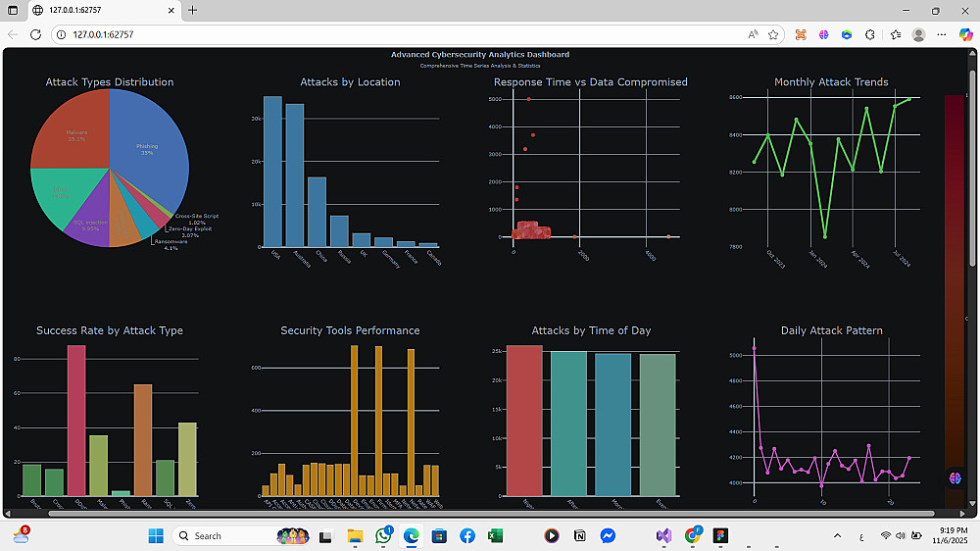Click the vertical page scrollbar thumb
Image resolution: width=980 pixels, height=551 pixels.
[x=972, y=169]
